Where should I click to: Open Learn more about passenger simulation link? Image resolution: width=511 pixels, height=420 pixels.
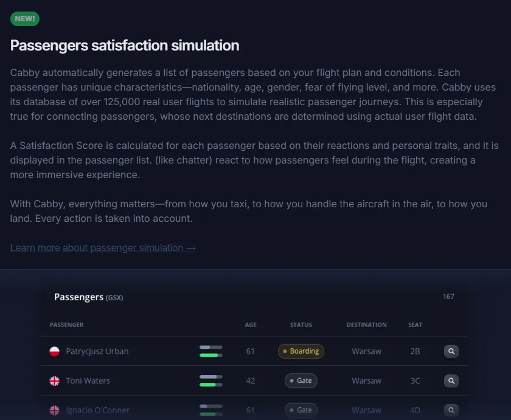coord(103,247)
